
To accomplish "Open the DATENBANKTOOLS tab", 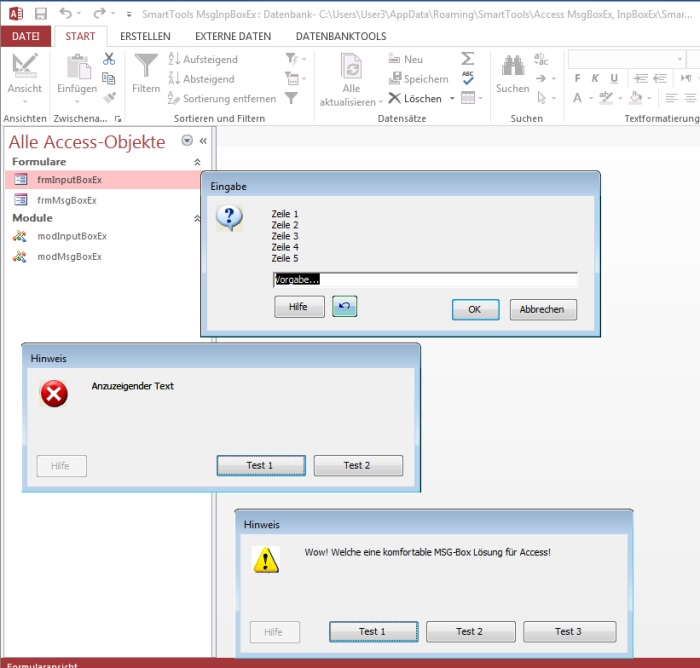I will pyautogui.click(x=341, y=36).
